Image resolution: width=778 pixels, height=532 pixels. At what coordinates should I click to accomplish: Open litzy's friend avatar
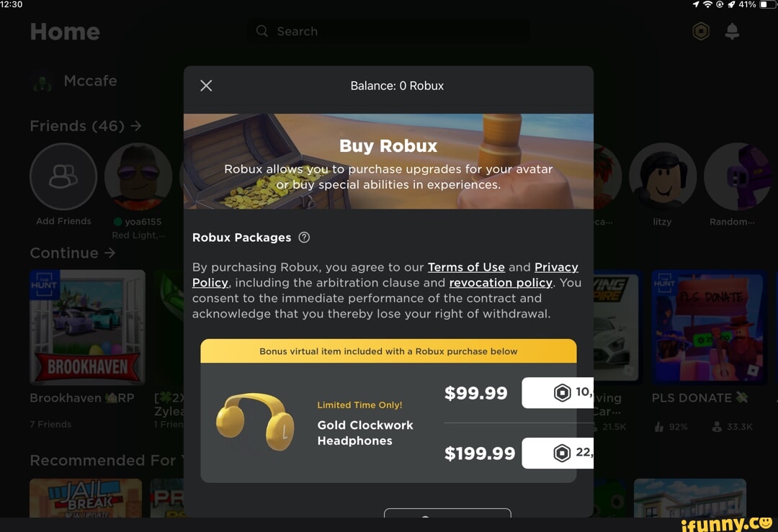coord(663,176)
